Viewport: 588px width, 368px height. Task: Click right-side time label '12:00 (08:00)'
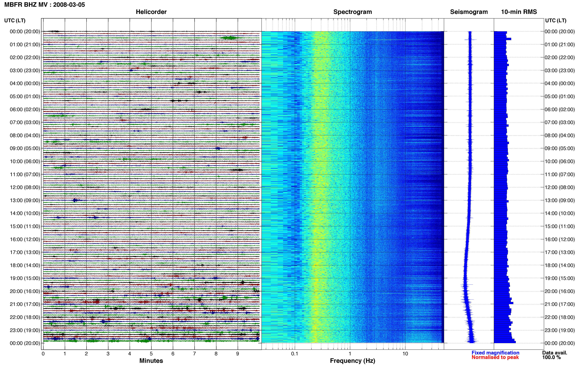tap(560, 187)
